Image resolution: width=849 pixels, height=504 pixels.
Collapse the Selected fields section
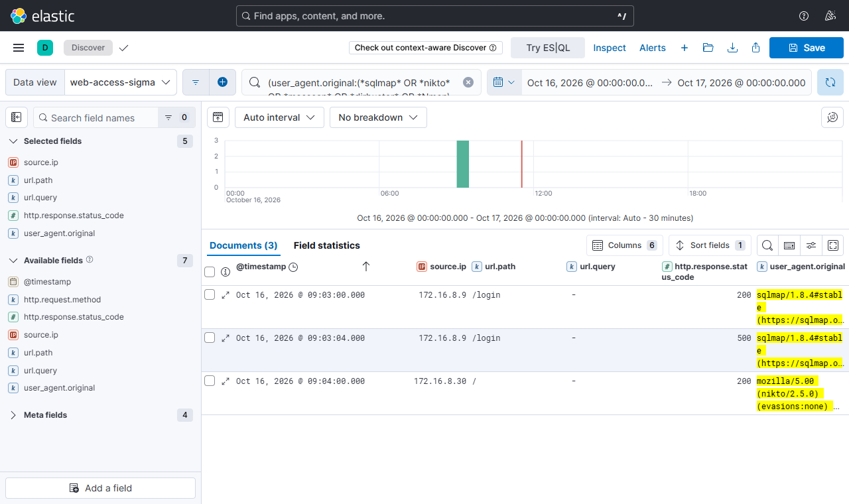coord(13,141)
